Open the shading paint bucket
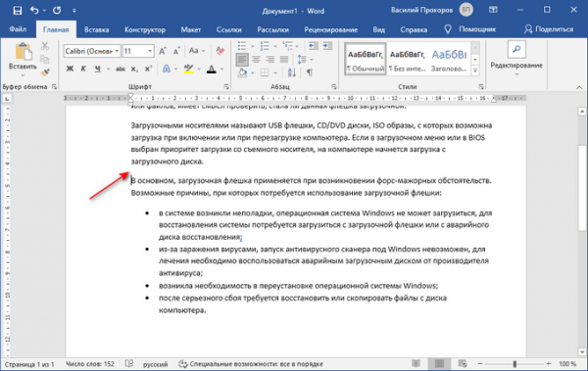 (242, 72)
